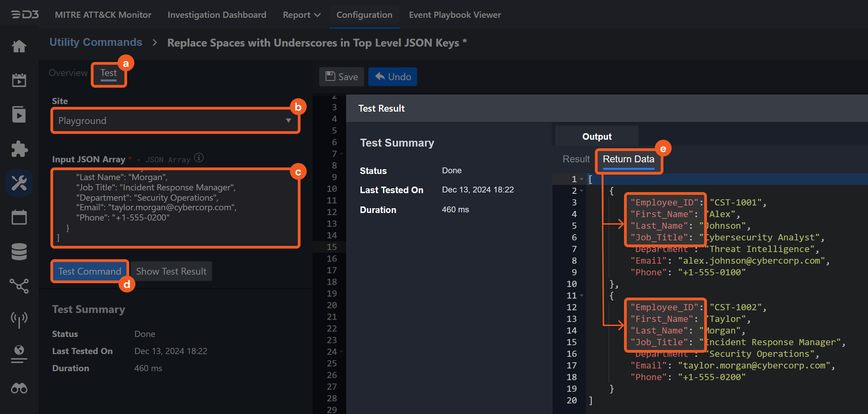Click the binoculars icon in sidebar
868x414 pixels.
pos(19,389)
